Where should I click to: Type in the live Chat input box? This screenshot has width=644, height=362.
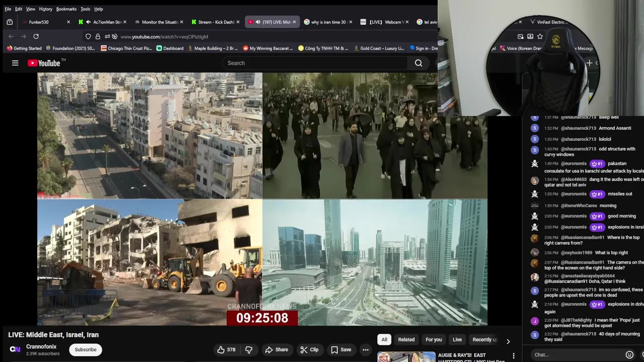[576, 354]
